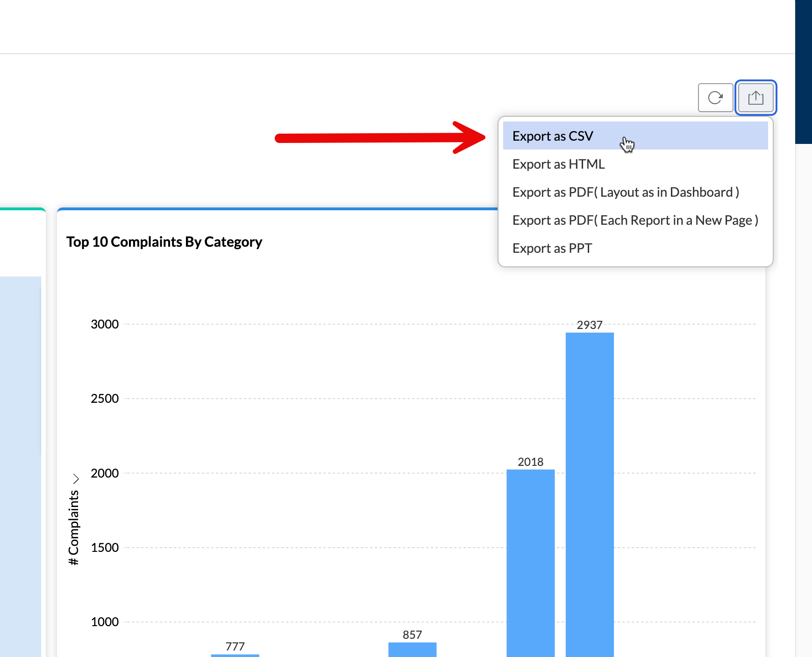Click the light blue left sidebar panel
Image resolution: width=812 pixels, height=657 pixels.
coord(21,467)
